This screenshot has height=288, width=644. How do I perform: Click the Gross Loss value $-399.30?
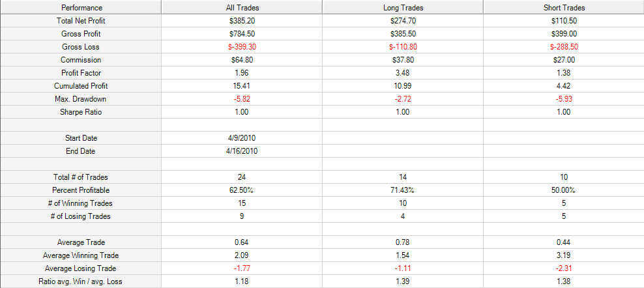click(x=241, y=47)
